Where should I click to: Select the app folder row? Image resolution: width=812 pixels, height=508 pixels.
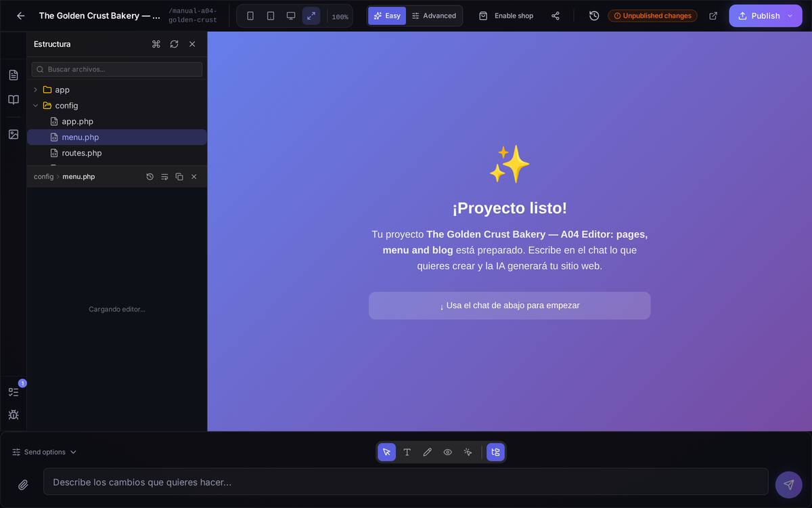(117, 89)
